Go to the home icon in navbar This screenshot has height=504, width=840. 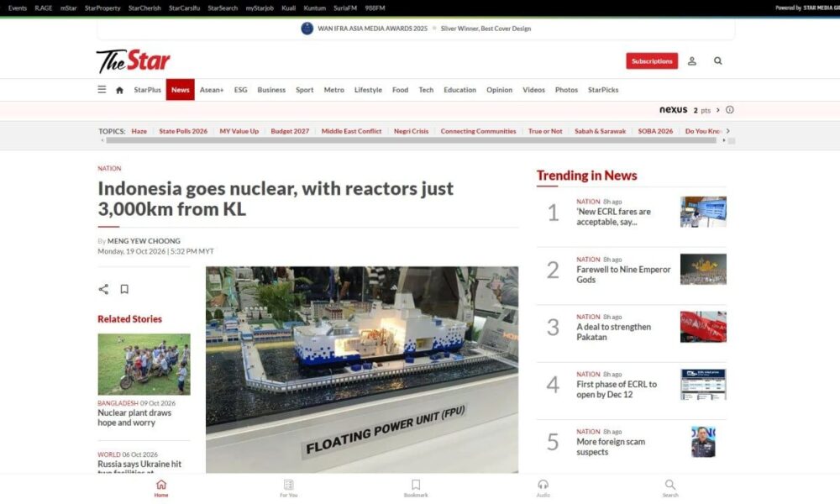[x=119, y=90]
